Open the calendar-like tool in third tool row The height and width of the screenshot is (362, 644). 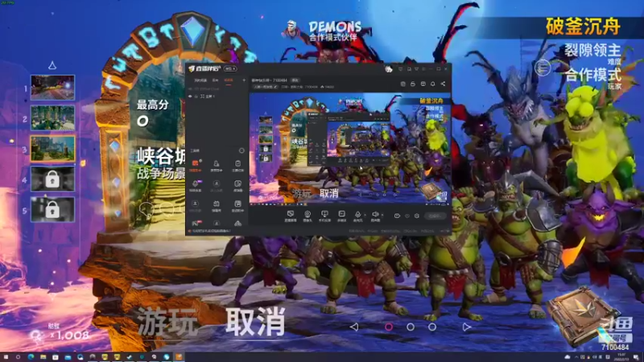pyautogui.click(x=217, y=206)
